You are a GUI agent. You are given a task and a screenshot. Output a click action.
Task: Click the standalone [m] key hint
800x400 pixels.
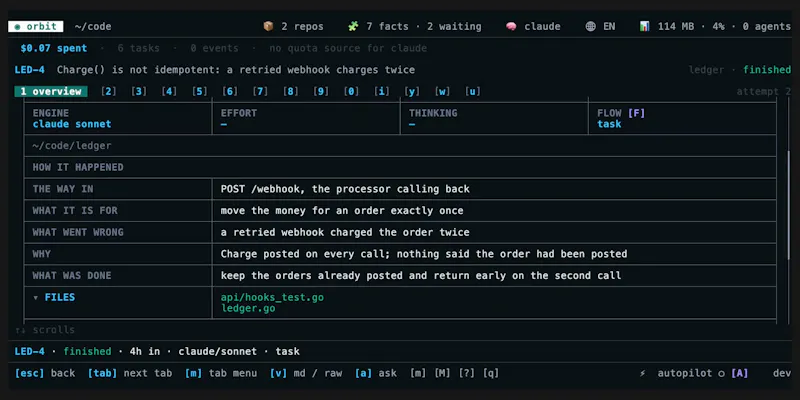point(418,373)
